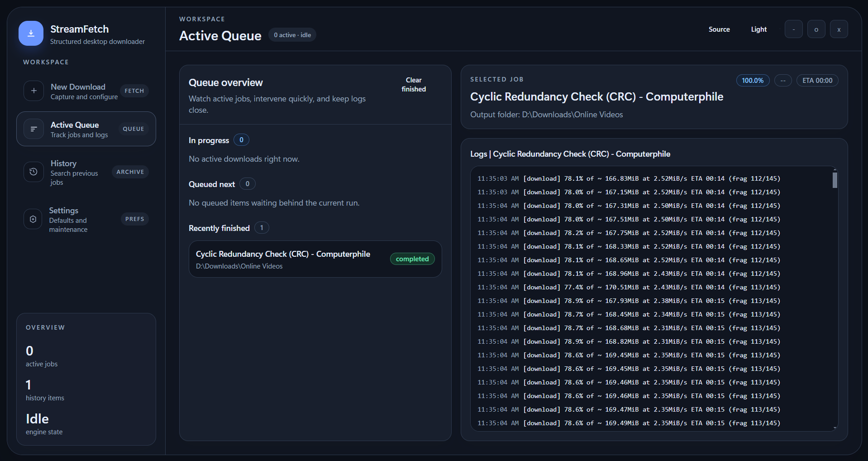Click the PREFS badge

[x=135, y=219]
